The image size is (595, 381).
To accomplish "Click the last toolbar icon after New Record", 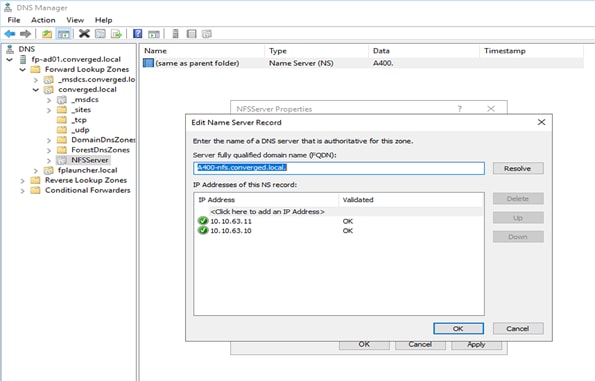I will click(x=207, y=34).
